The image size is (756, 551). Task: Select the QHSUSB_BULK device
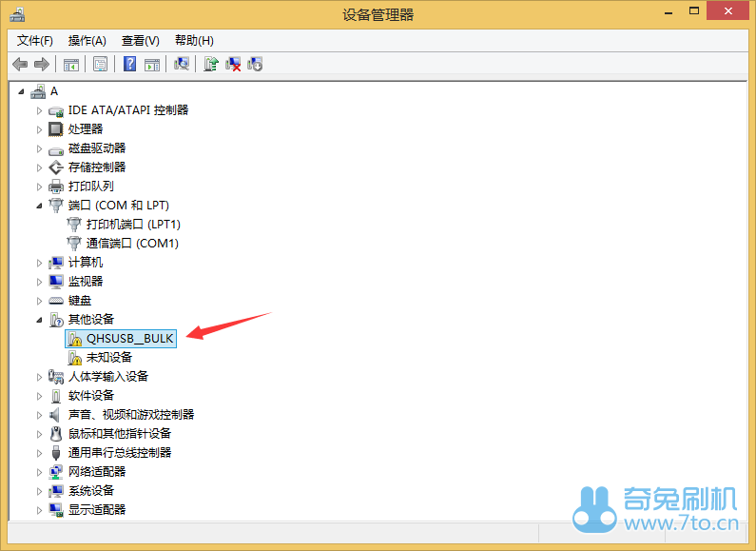121,339
